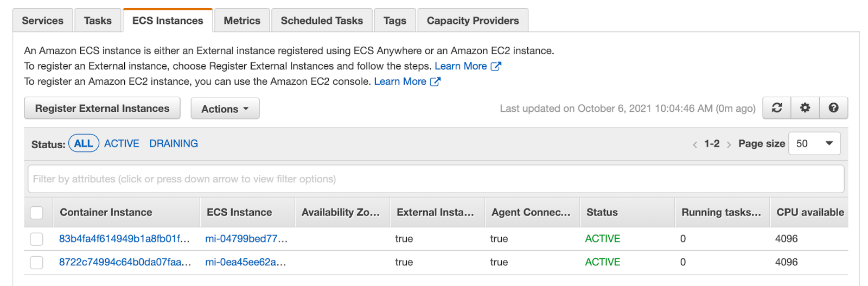Expand the Page size dropdown
This screenshot has height=286, width=868.
(x=814, y=144)
